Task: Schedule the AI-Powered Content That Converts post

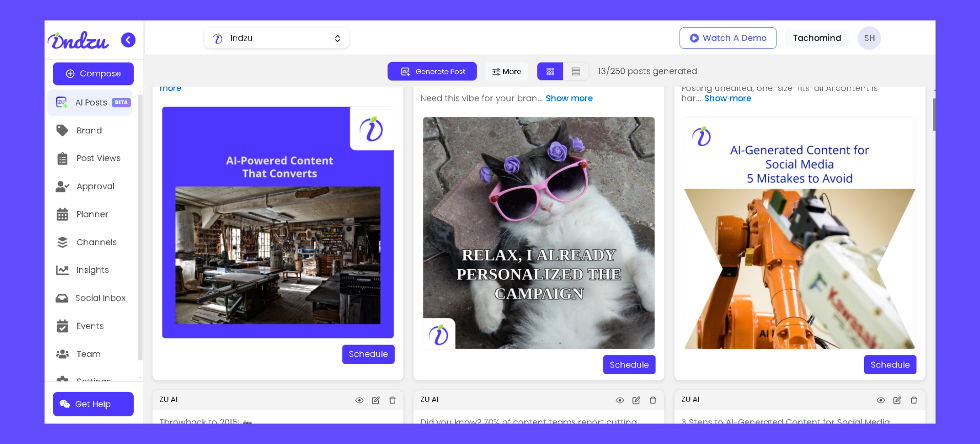Action: 369,354
